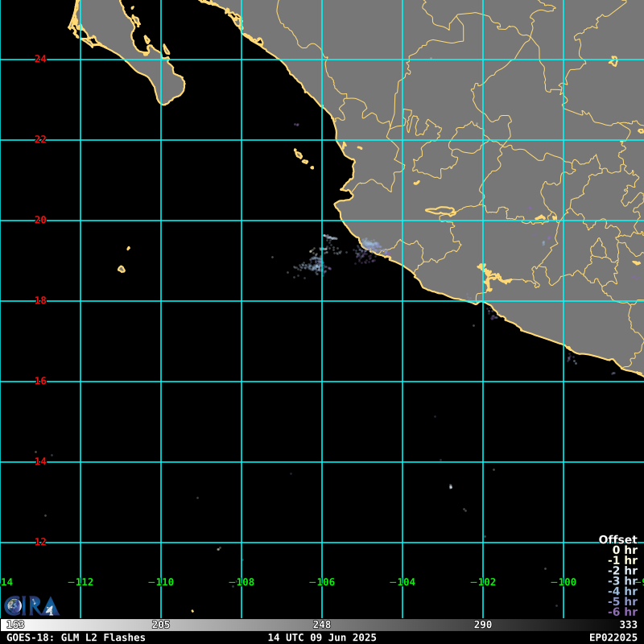Click the color bar value "248"
This screenshot has width=644, height=644.
pos(322,625)
